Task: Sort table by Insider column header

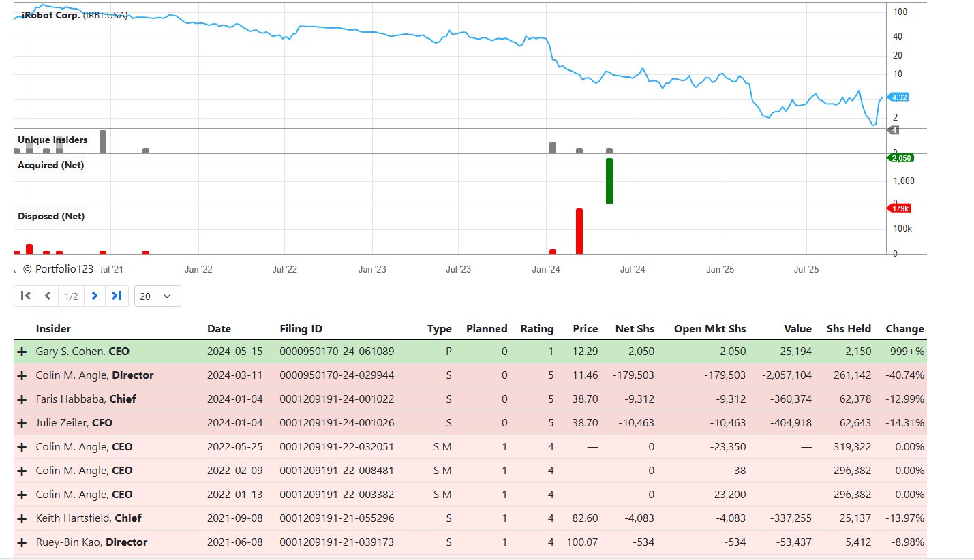Action: click(53, 329)
